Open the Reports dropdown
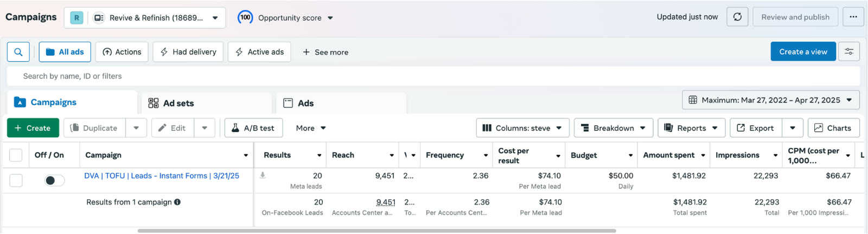 click(x=691, y=128)
